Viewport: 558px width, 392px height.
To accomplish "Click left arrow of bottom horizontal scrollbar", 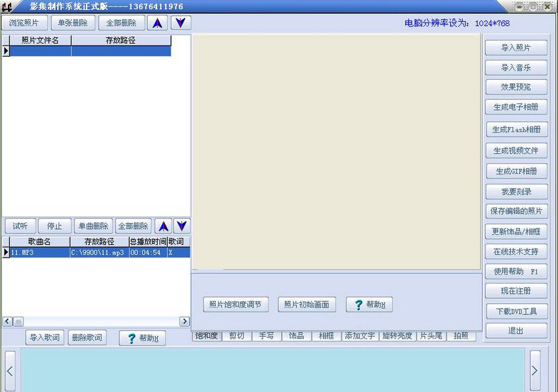I will (5, 321).
